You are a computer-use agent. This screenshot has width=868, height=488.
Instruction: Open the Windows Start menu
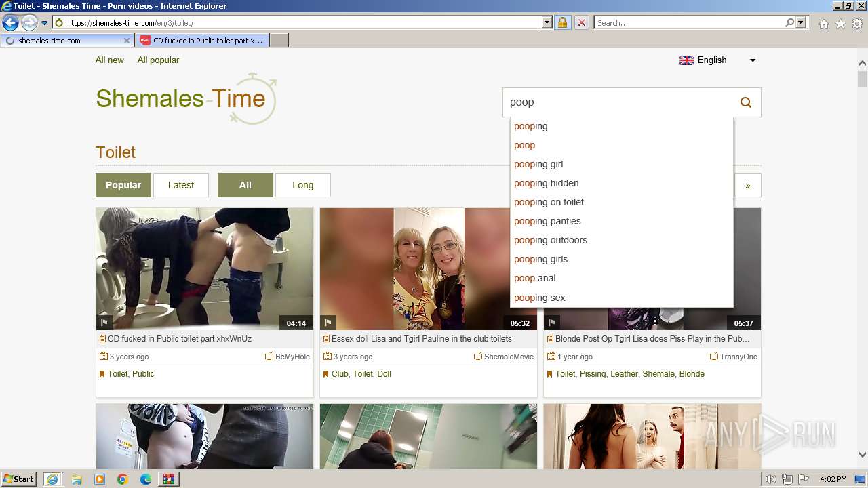19,479
